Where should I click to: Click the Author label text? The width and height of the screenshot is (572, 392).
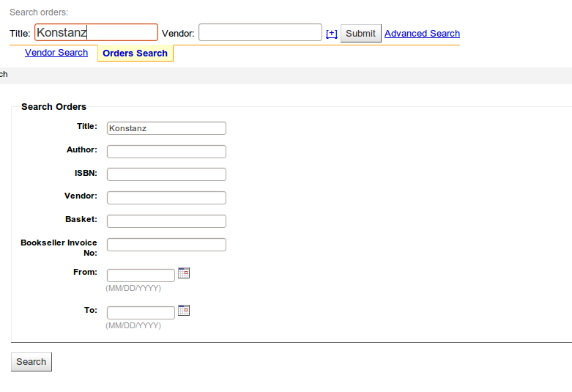(x=81, y=149)
